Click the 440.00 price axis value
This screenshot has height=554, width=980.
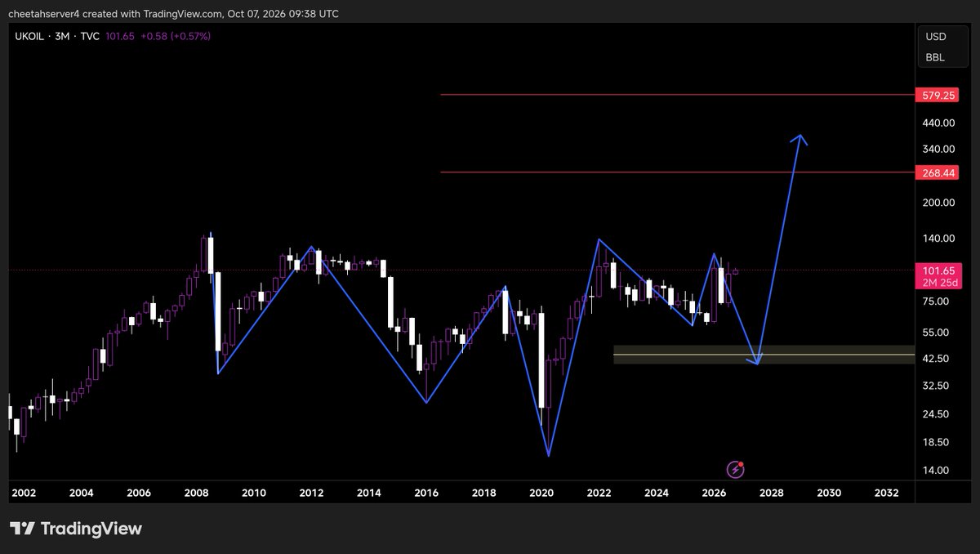[938, 123]
